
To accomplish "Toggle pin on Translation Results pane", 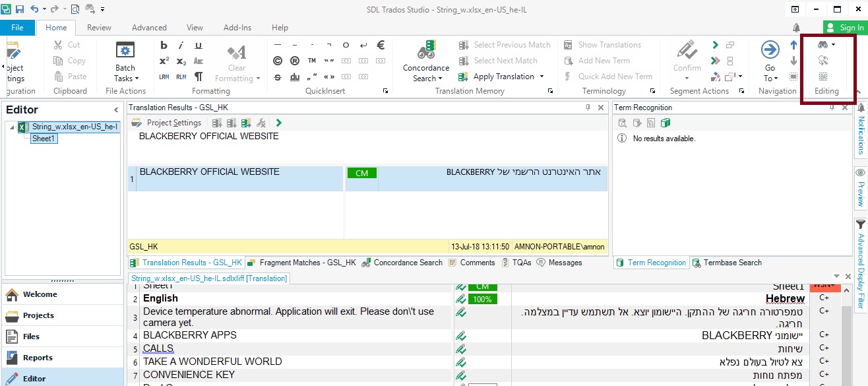I will 588,108.
